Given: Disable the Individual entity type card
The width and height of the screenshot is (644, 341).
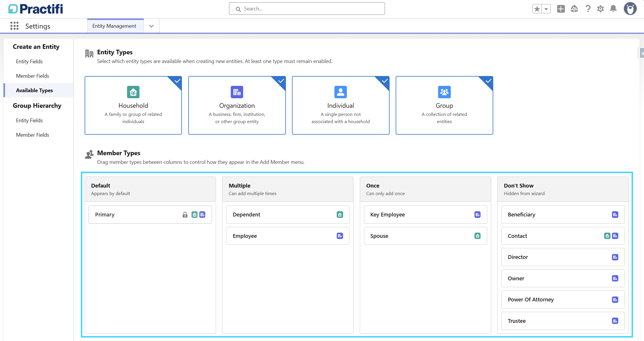Looking at the screenshot, I should tap(341, 105).
